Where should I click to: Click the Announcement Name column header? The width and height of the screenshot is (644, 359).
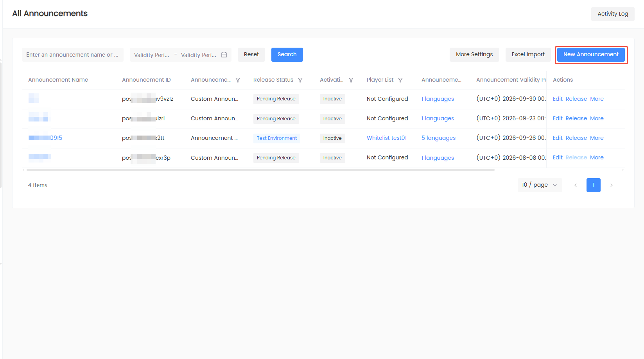58,80
